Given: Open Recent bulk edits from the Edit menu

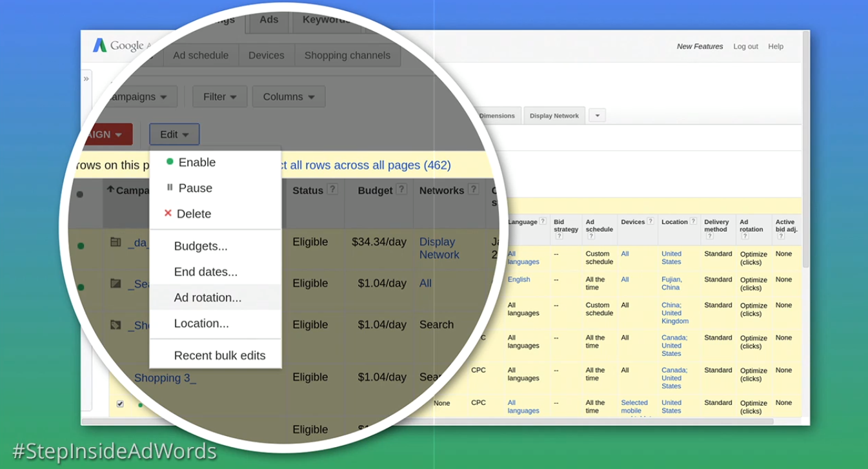Looking at the screenshot, I should [x=216, y=356].
